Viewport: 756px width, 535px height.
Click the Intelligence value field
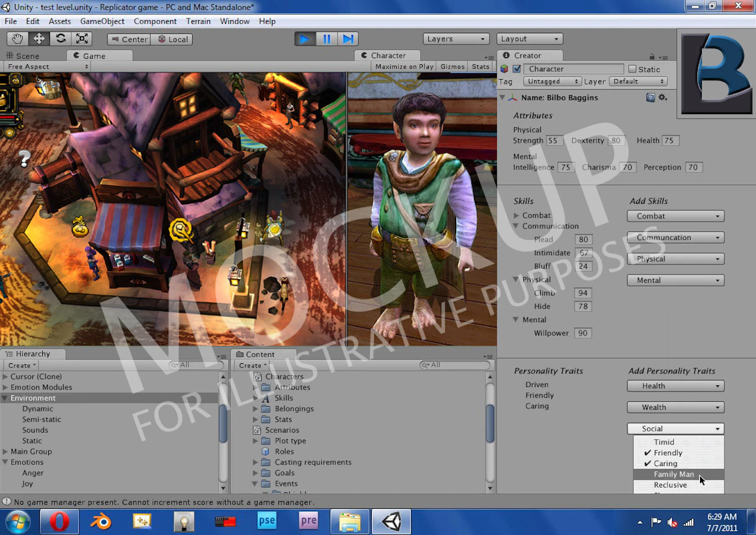click(x=566, y=168)
